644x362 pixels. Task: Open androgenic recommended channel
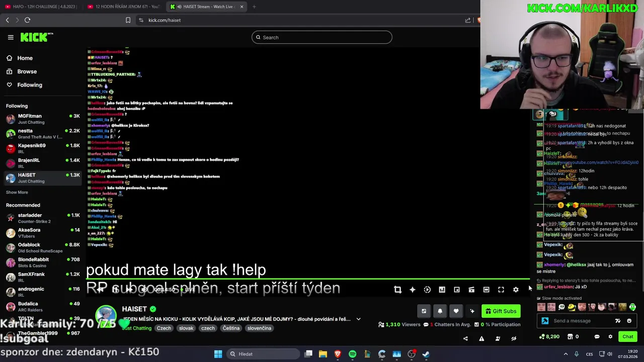[43, 292]
